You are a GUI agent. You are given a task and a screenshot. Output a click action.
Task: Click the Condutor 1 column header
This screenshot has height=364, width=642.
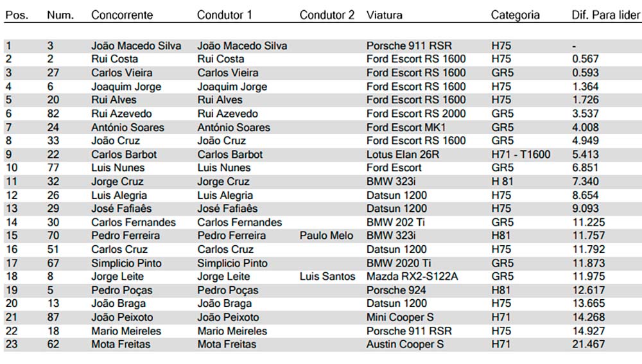click(x=225, y=15)
